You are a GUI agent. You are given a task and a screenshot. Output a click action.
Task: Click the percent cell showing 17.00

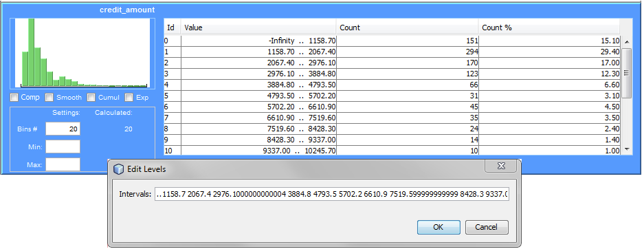549,63
